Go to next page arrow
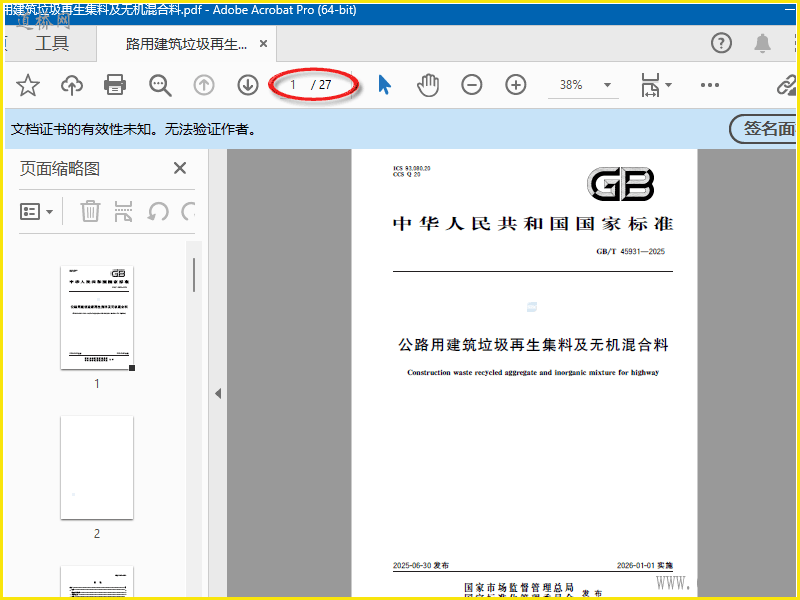The height and width of the screenshot is (600, 800). point(248,85)
